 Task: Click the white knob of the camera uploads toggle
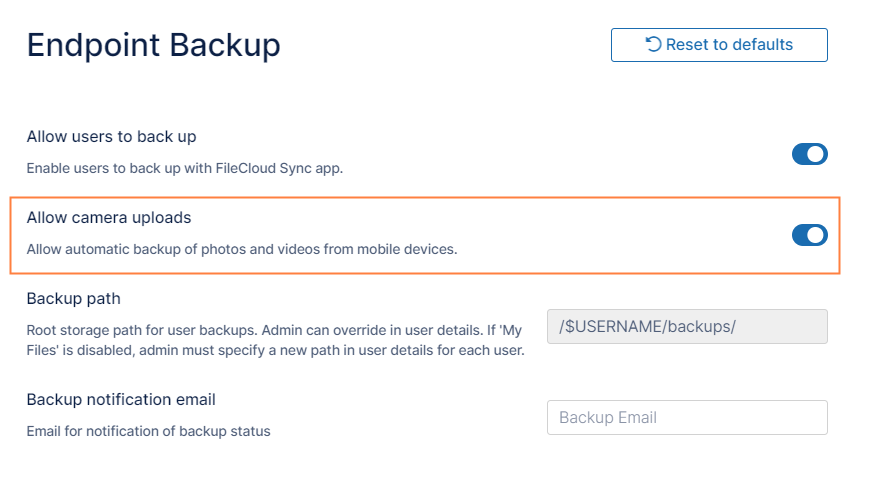(816, 235)
